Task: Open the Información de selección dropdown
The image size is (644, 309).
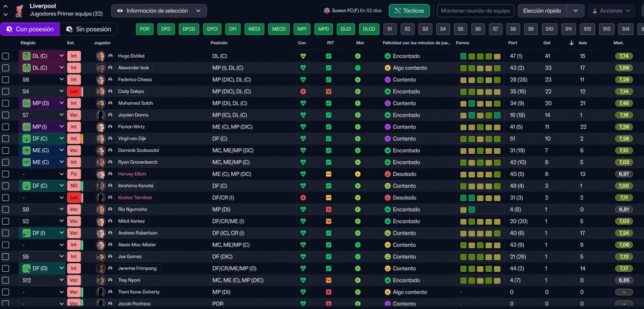Action: [x=159, y=11]
